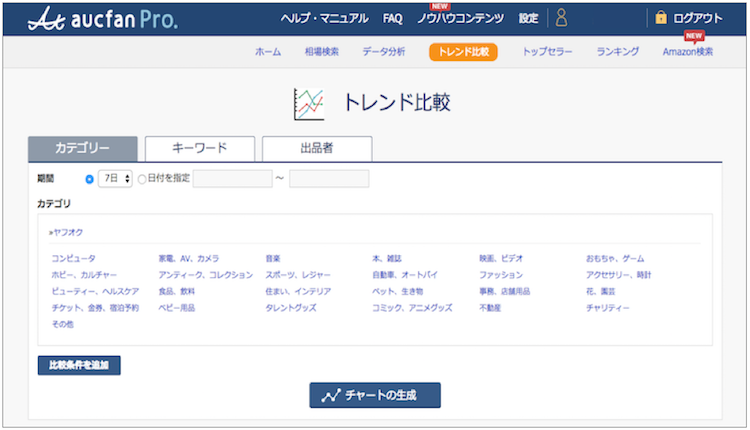Switch to the キーワード tab
This screenshot has height=430, width=750.
pos(200,148)
